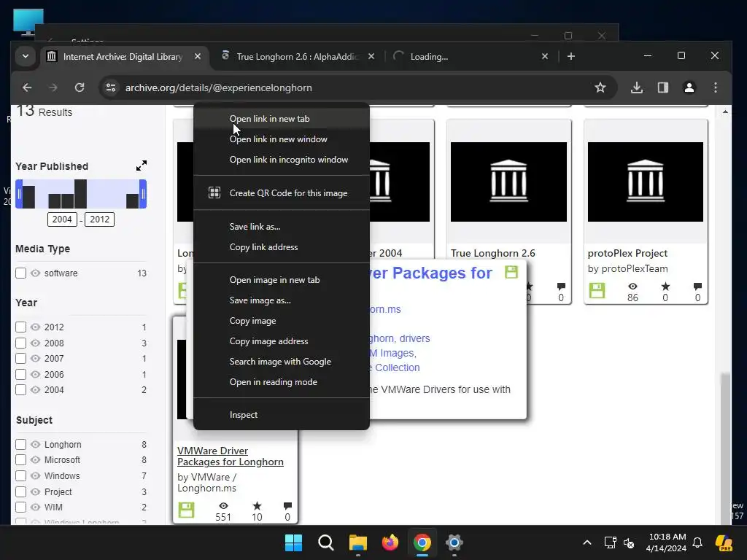Viewport: 747px width, 560px height.
Task: Click the reviews icon on VMWare Driver Packages card
Action: click(x=287, y=506)
